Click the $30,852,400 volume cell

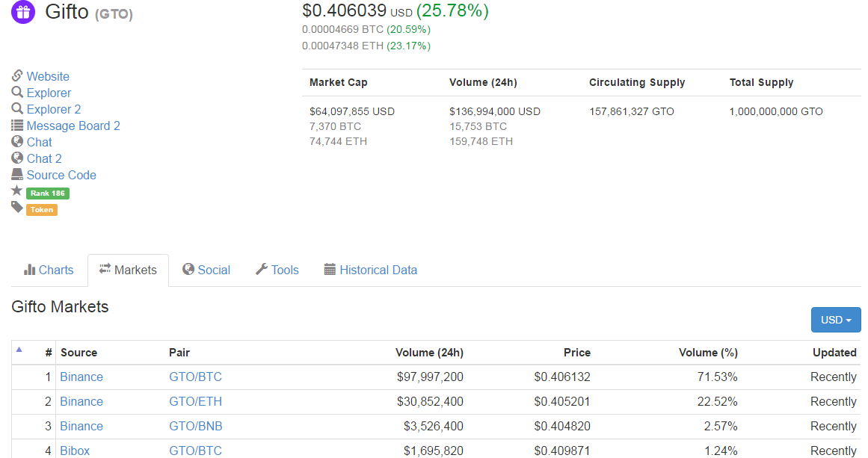click(x=430, y=401)
